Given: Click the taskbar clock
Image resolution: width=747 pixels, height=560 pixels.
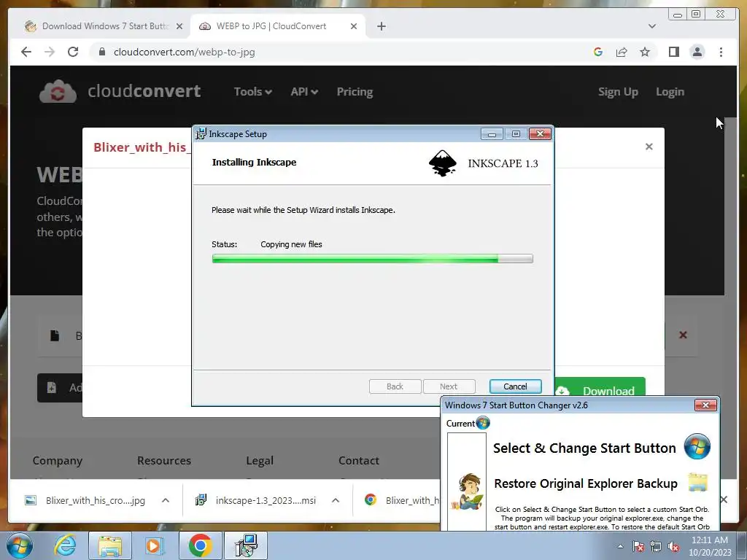Looking at the screenshot, I should (x=710, y=546).
